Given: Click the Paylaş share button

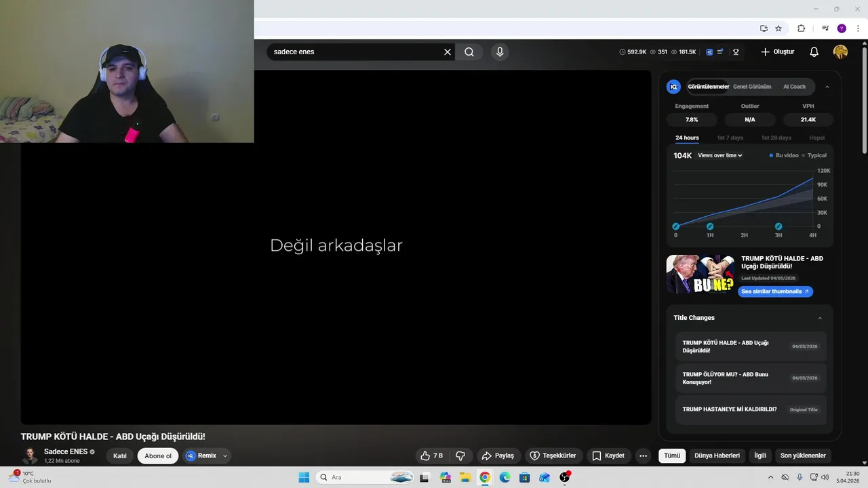Looking at the screenshot, I should 498,455.
